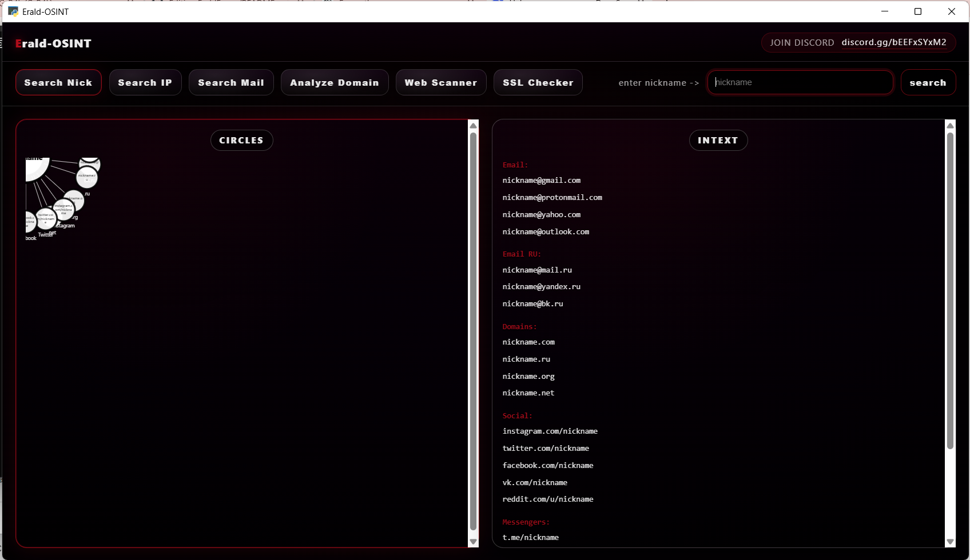This screenshot has height=560, width=970.
Task: Open the facebook.com/nickname social result
Action: (x=547, y=465)
